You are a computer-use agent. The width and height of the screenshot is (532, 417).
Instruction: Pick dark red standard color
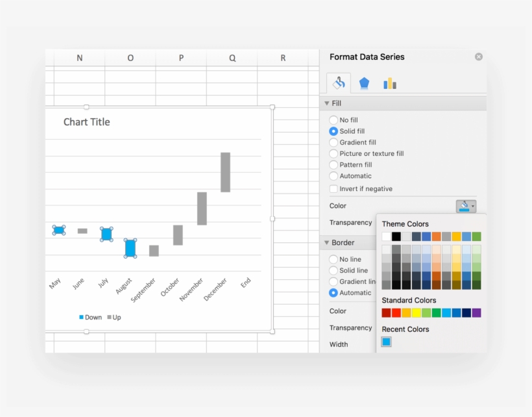(x=386, y=313)
